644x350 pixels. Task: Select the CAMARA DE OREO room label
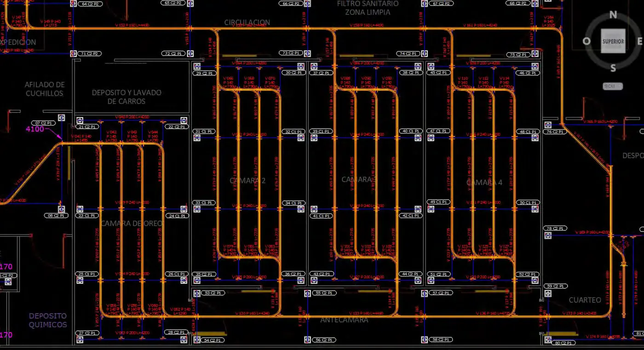pyautogui.click(x=132, y=224)
